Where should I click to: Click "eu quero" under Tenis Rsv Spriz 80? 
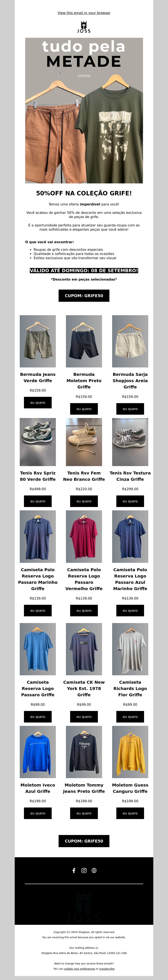point(38,501)
